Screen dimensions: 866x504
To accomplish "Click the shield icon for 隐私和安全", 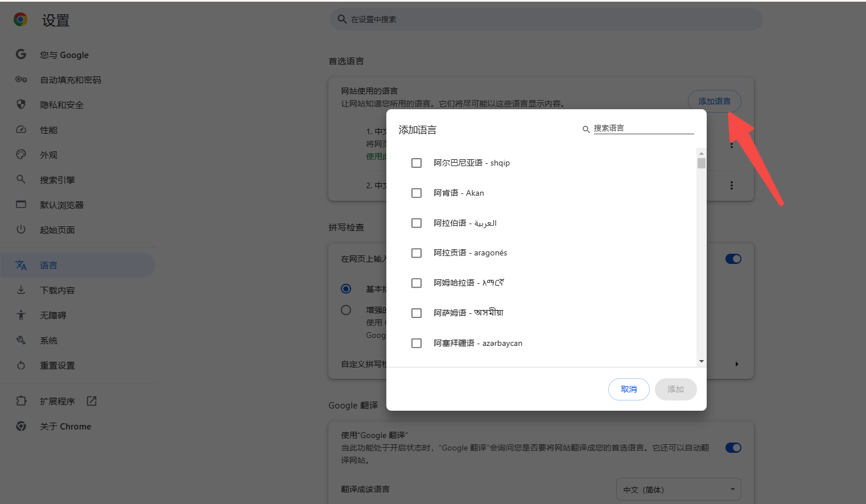I will (21, 105).
